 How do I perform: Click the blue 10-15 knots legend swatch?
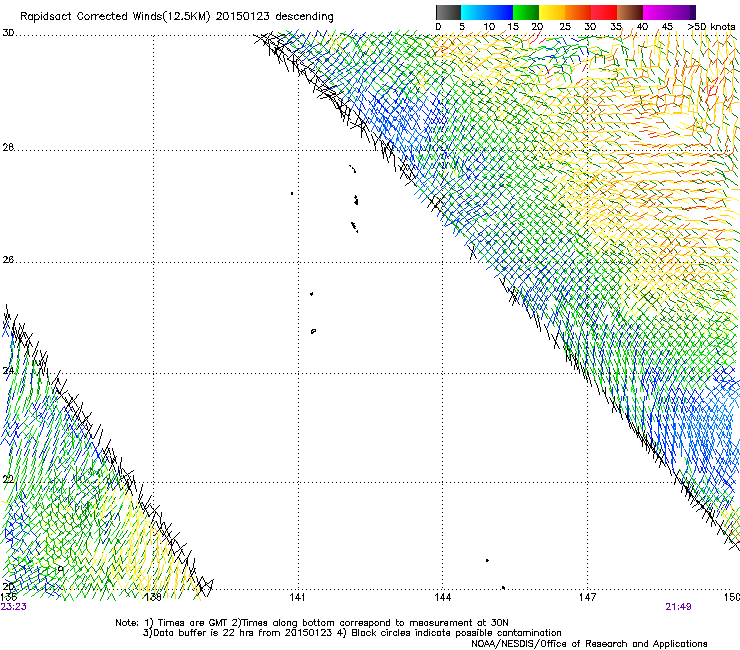tap(500, 12)
